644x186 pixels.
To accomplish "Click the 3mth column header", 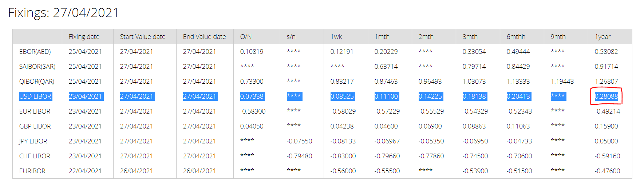I will 470,37.
